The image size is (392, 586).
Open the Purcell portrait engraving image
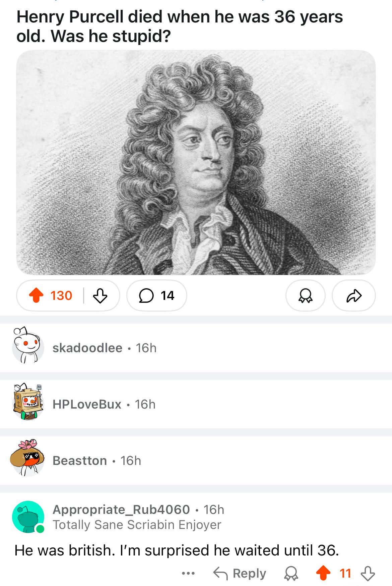[196, 162]
